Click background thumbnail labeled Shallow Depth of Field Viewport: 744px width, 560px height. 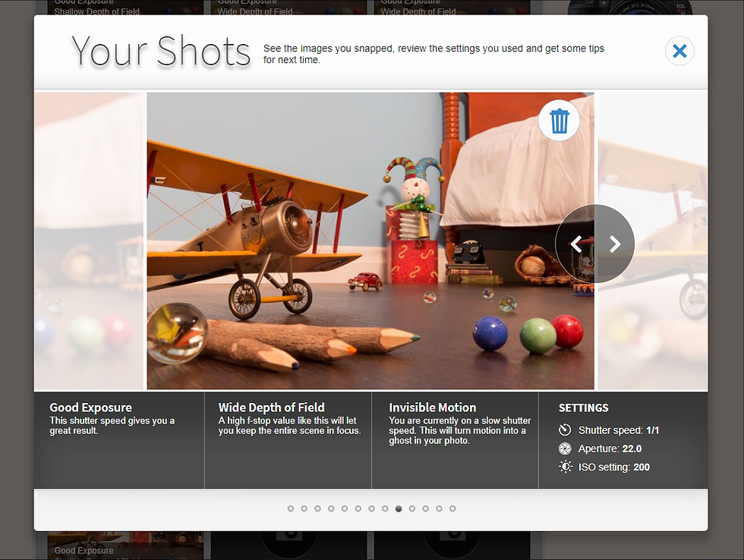125,7
